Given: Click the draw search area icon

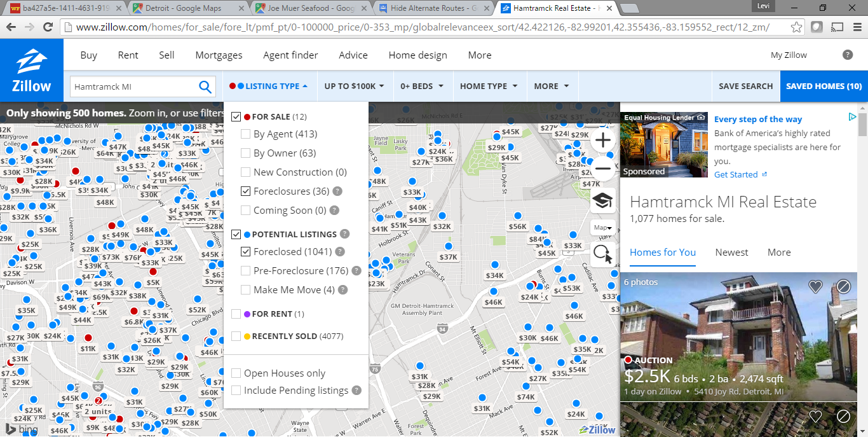Looking at the screenshot, I should (602, 254).
